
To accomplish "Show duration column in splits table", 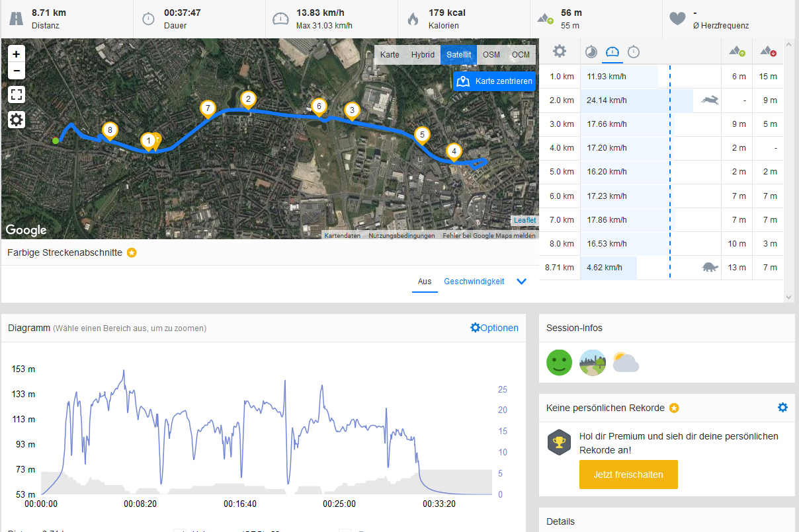I will 634,52.
